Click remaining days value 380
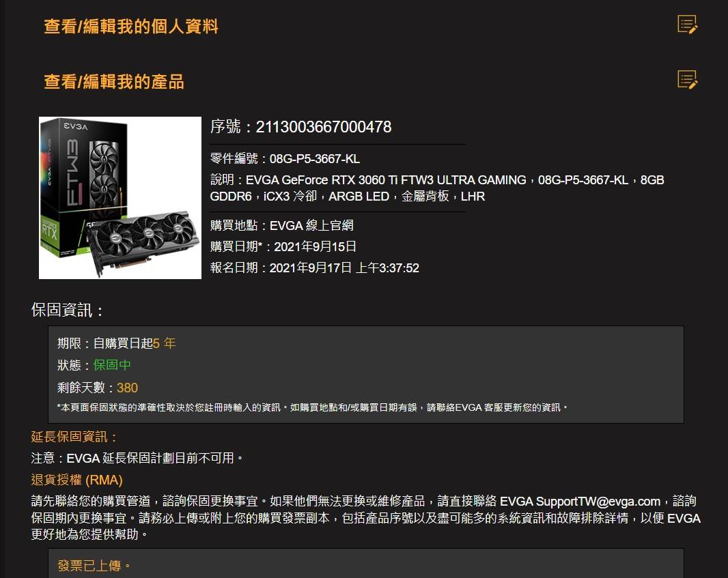The width and height of the screenshot is (728, 578). point(127,388)
